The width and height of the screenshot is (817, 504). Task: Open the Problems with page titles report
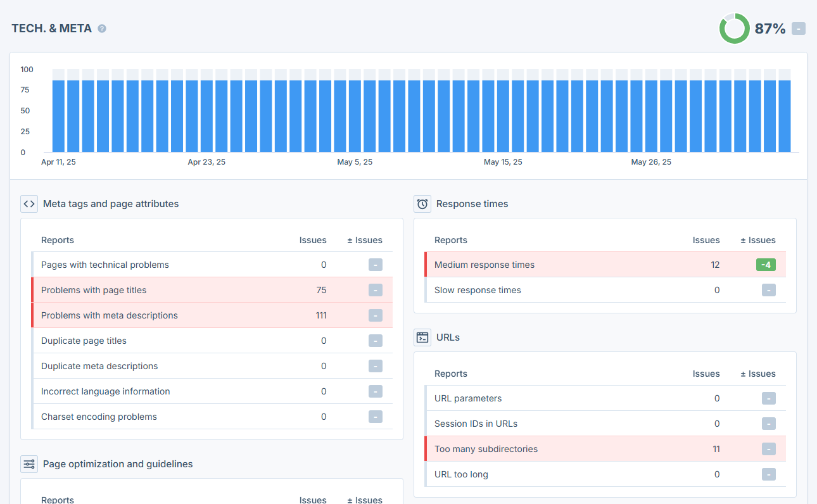[94, 290]
